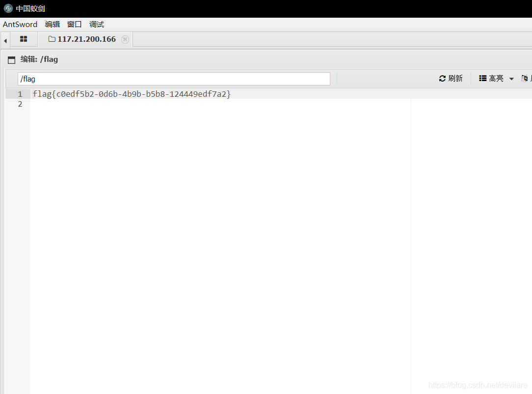The height and width of the screenshot is (394, 532).
Task: Open the home grid tab icon
Action: [24, 39]
